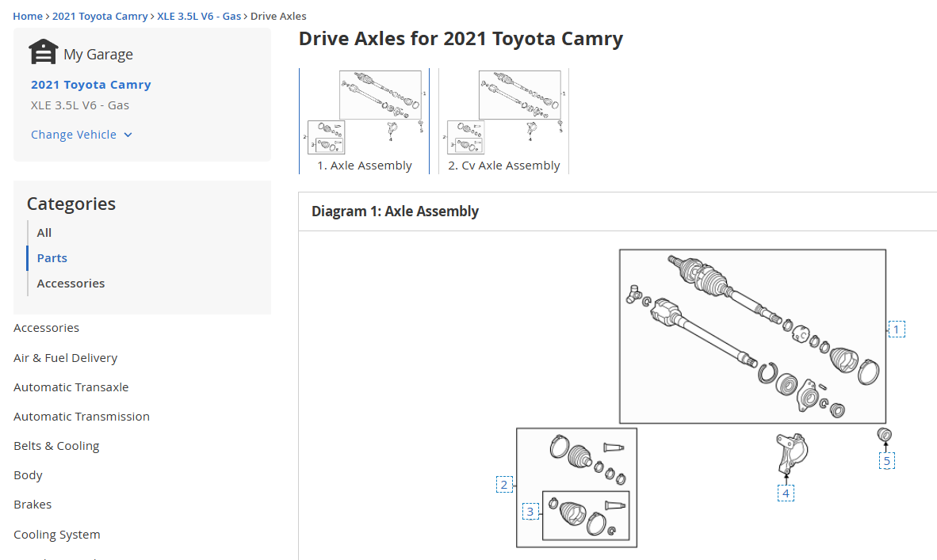Image resolution: width=937 pixels, height=560 pixels.
Task: Select the Parts category filter
Action: 52,258
